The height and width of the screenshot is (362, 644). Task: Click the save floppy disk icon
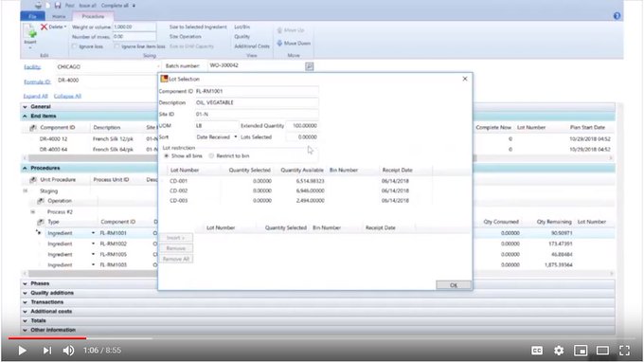[x=58, y=6]
